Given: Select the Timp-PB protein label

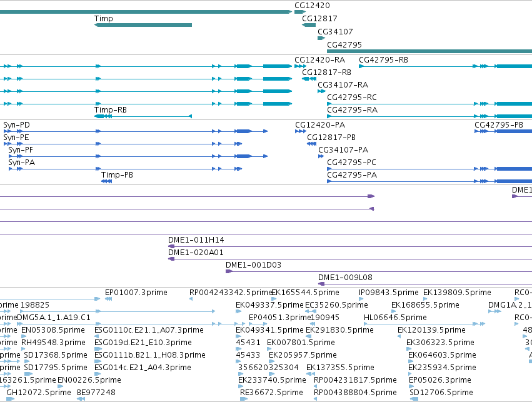Looking at the screenshot, I should coord(117,175).
